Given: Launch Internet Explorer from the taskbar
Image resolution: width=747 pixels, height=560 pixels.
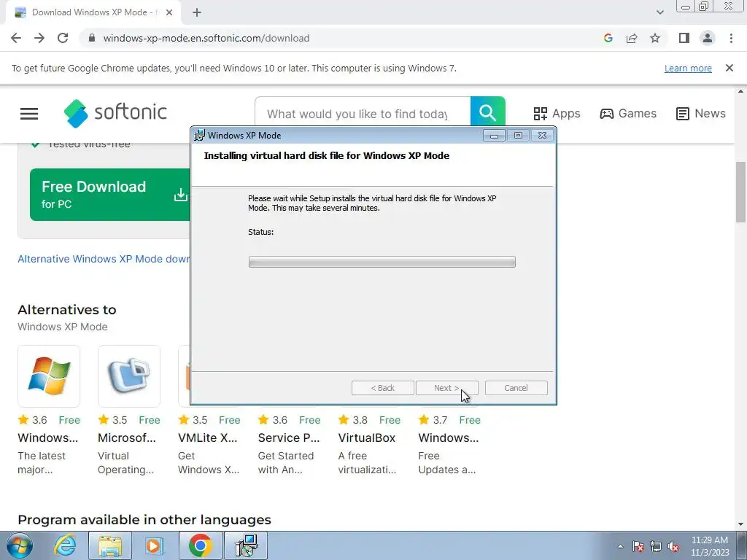Looking at the screenshot, I should (x=64, y=545).
